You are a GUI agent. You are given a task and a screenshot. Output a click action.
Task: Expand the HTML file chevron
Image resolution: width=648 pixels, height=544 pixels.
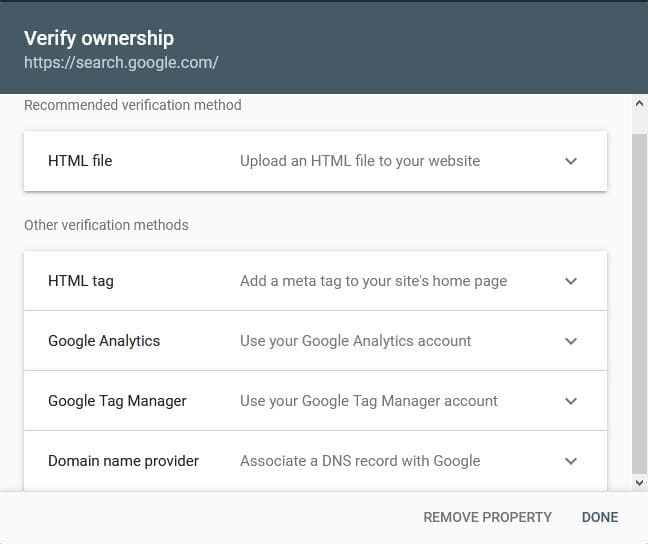click(571, 161)
